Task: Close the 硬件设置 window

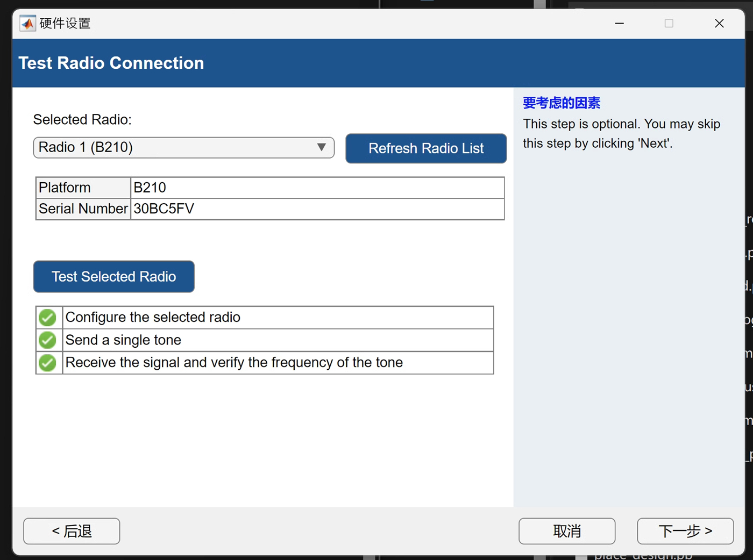Action: point(719,24)
